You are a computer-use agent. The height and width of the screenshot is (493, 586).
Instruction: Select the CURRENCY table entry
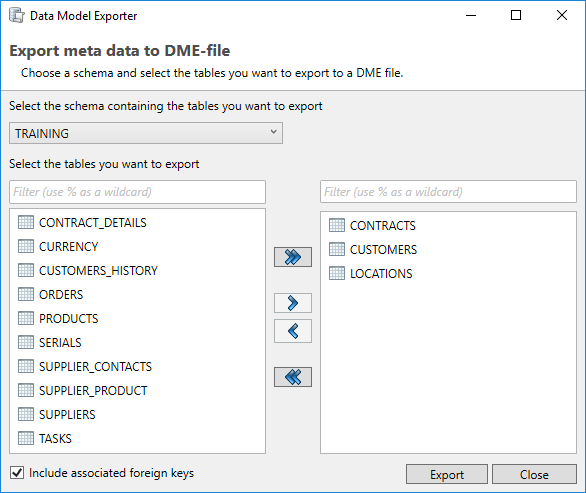[x=68, y=247]
